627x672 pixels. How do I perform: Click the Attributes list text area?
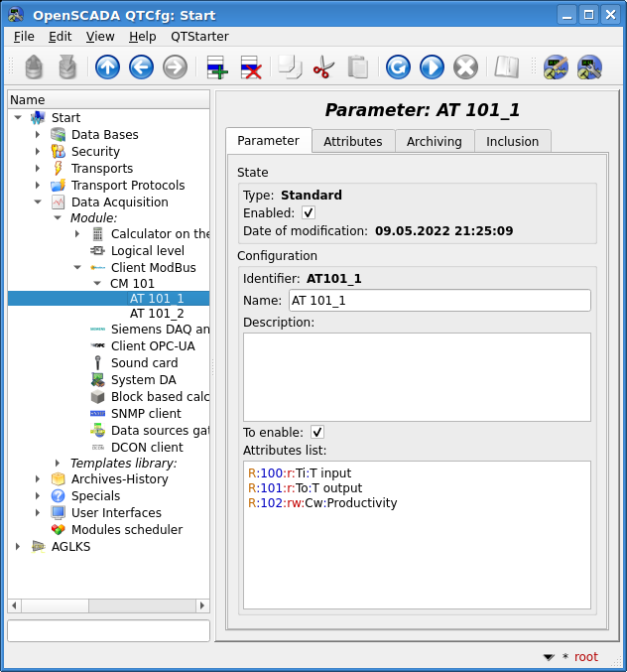point(417,535)
